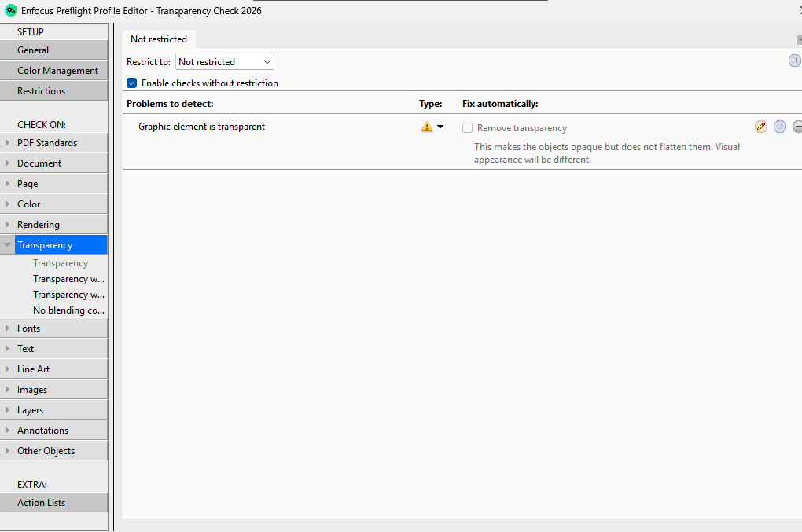Open the severity type dropdown arrow
802x532 pixels.
[x=440, y=126]
